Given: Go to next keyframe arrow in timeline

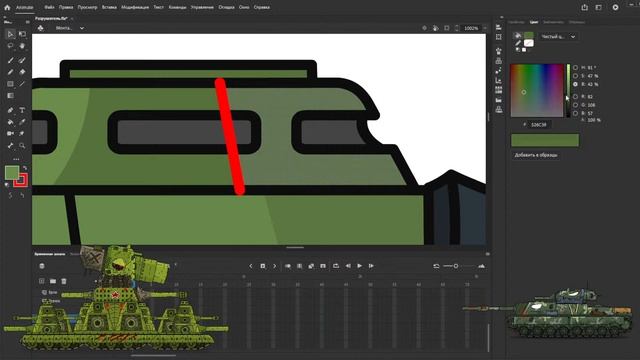Looking at the screenshot, I should [275, 266].
